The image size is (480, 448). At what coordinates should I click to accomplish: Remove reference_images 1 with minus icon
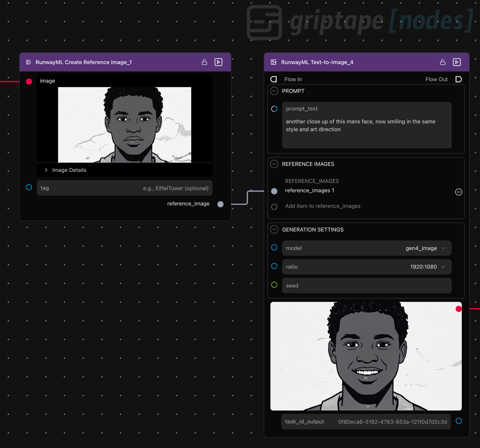click(x=458, y=192)
